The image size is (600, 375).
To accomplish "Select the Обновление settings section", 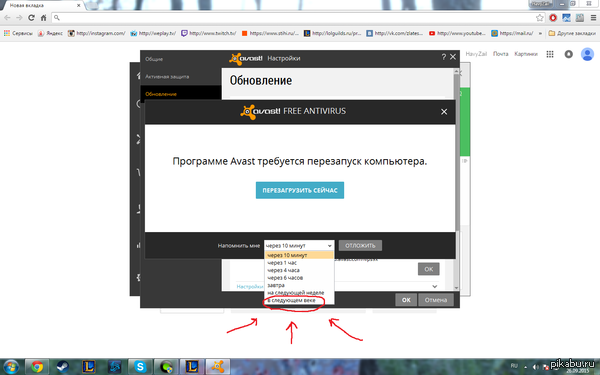I will [181, 94].
